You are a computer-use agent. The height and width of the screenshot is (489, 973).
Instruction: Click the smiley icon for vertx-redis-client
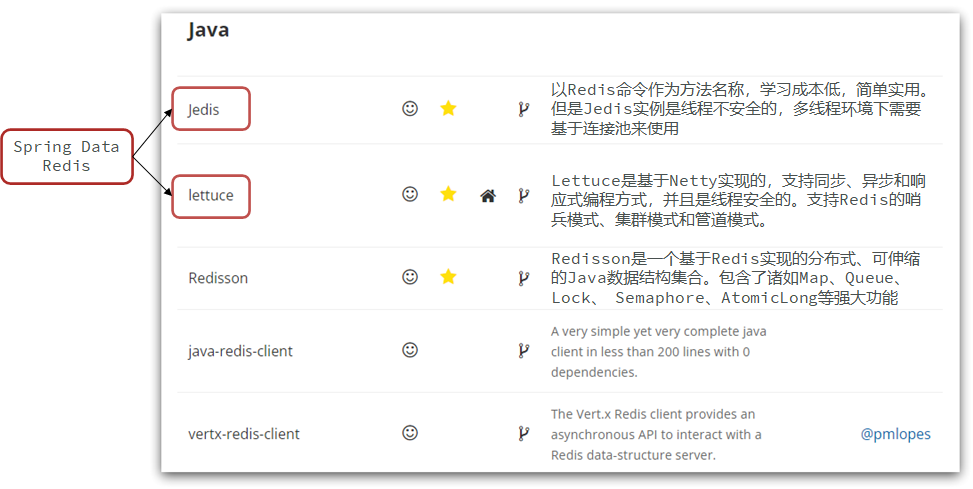410,433
